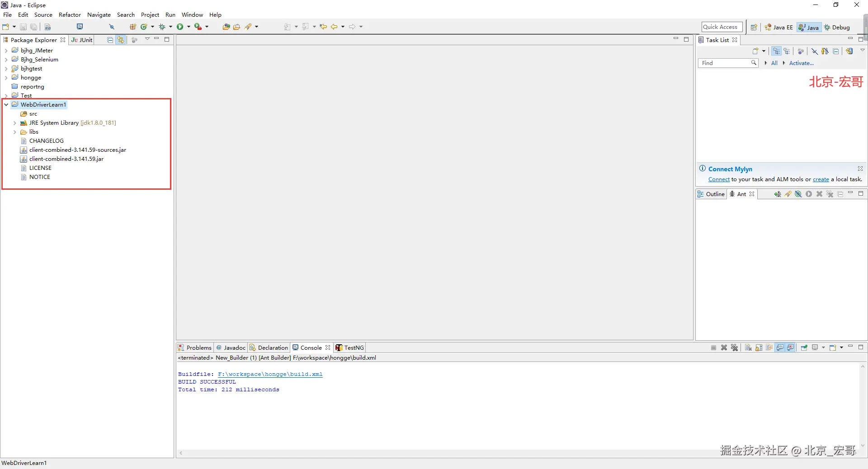Switch to Debug perspective
868x469 pixels.
837,27
